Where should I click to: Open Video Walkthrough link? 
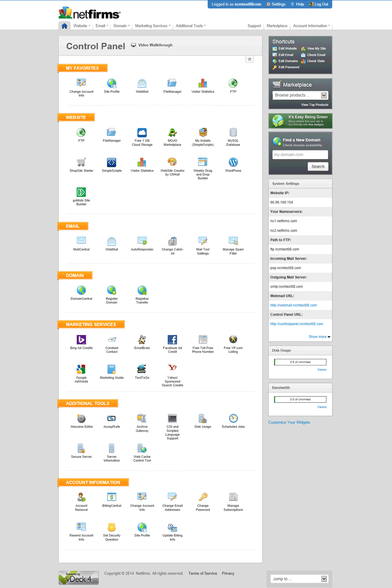pos(152,45)
